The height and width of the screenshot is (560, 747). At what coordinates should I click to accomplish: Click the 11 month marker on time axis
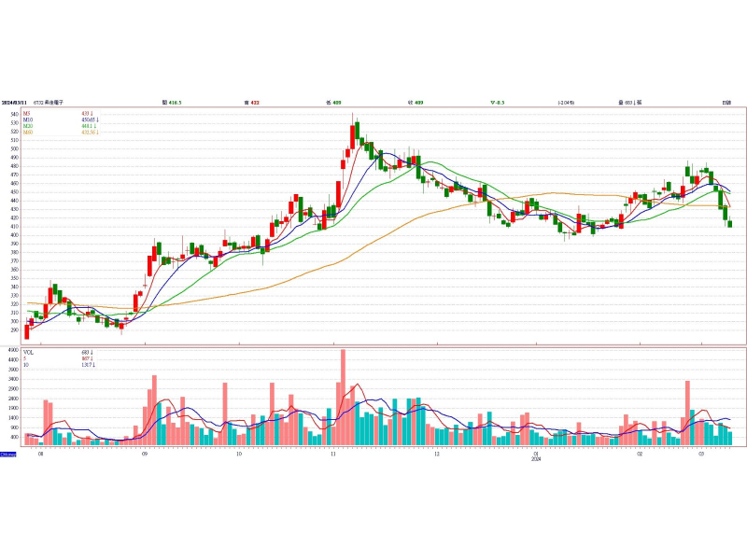click(x=333, y=454)
